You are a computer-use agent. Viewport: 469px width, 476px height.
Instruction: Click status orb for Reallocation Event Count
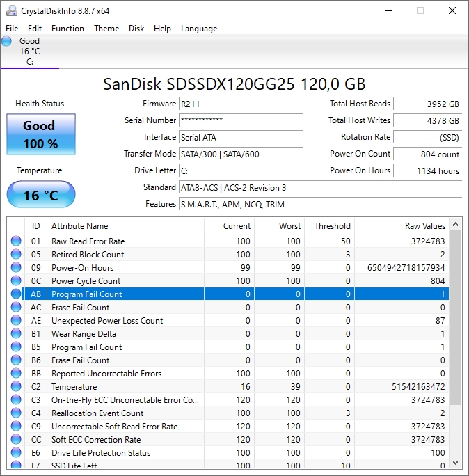16,413
